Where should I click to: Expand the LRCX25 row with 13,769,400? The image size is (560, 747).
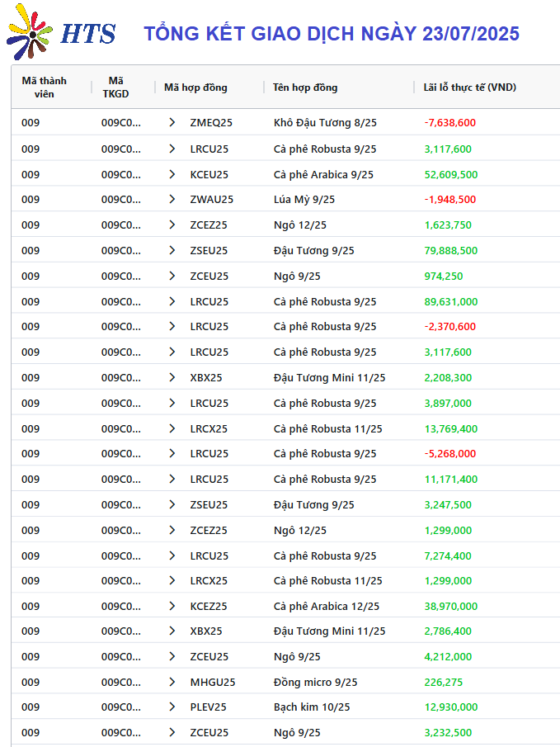(x=172, y=428)
